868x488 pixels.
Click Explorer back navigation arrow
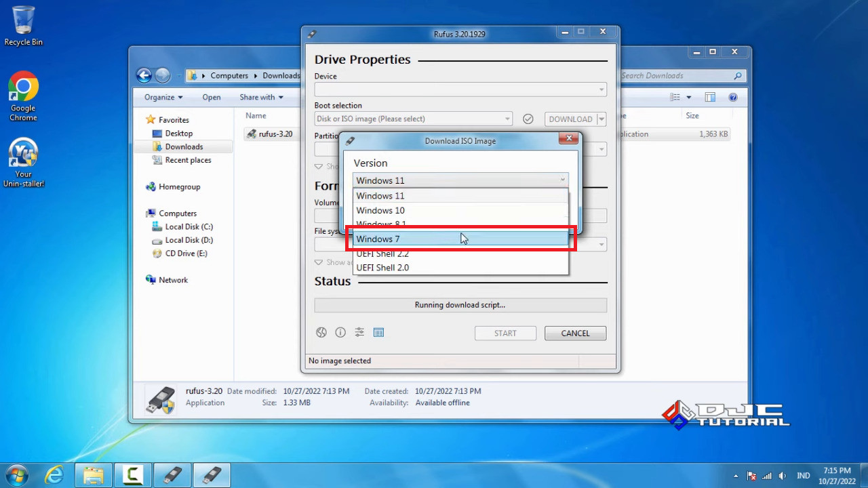tap(143, 75)
